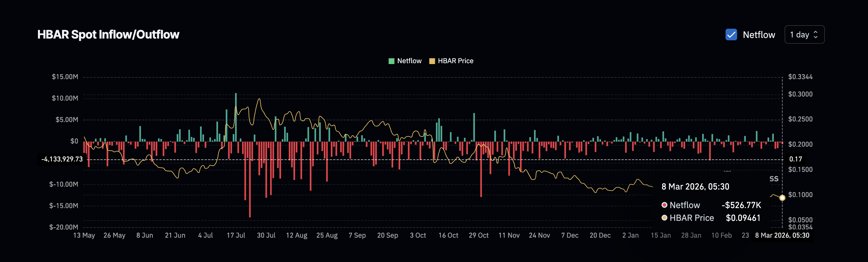Click the $0.09461 HBAR Price value in the tooltip
This screenshot has height=262, width=868.
coord(743,218)
